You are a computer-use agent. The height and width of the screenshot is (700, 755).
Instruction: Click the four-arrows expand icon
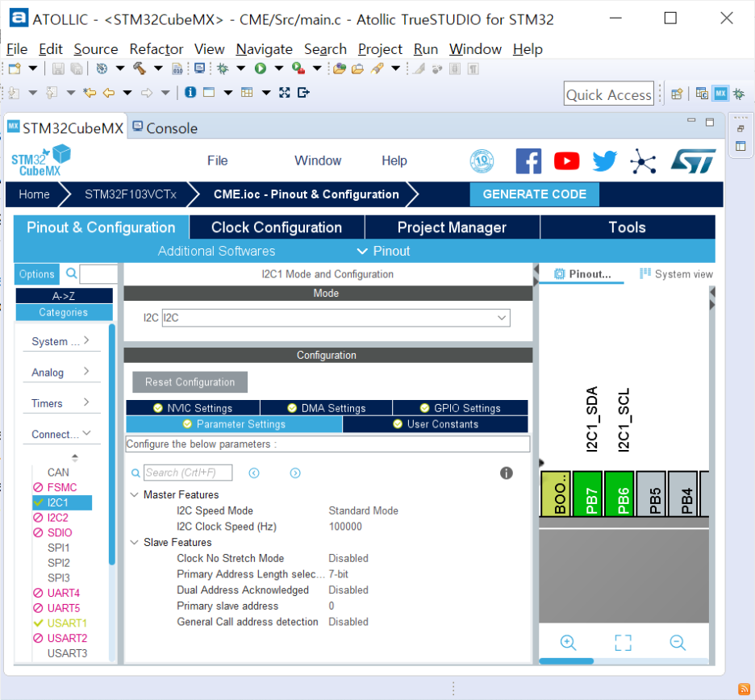285,93
